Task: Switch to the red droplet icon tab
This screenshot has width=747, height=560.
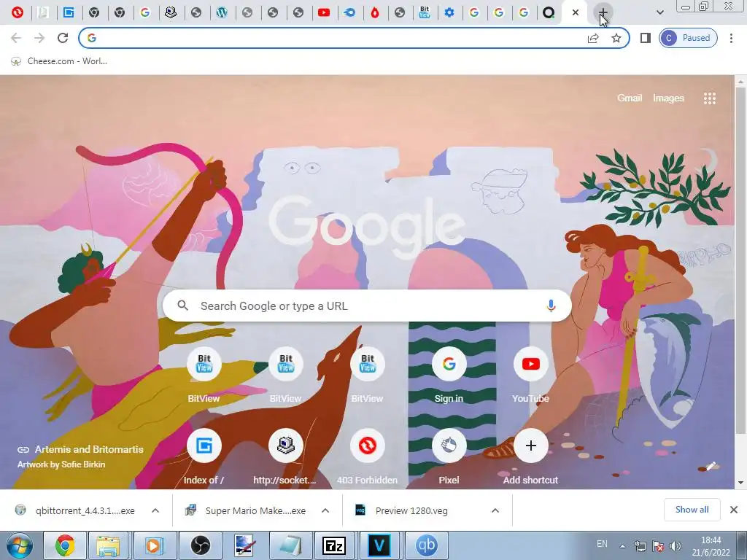Action: (375, 13)
